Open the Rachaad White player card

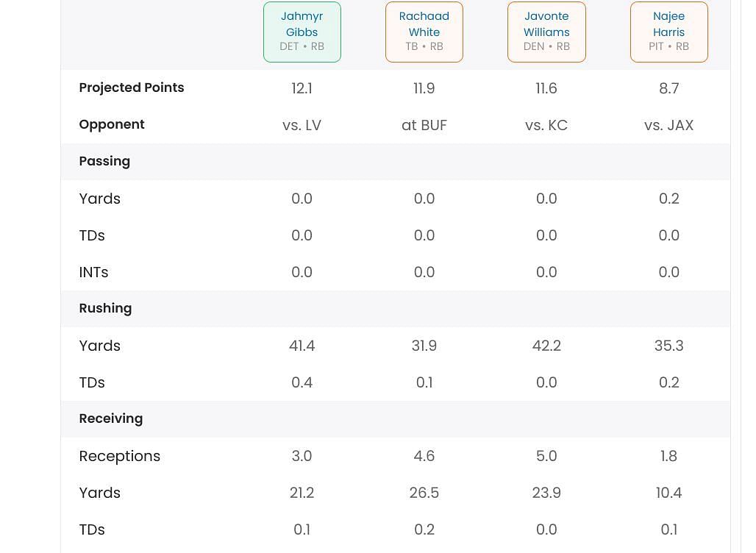click(x=424, y=32)
